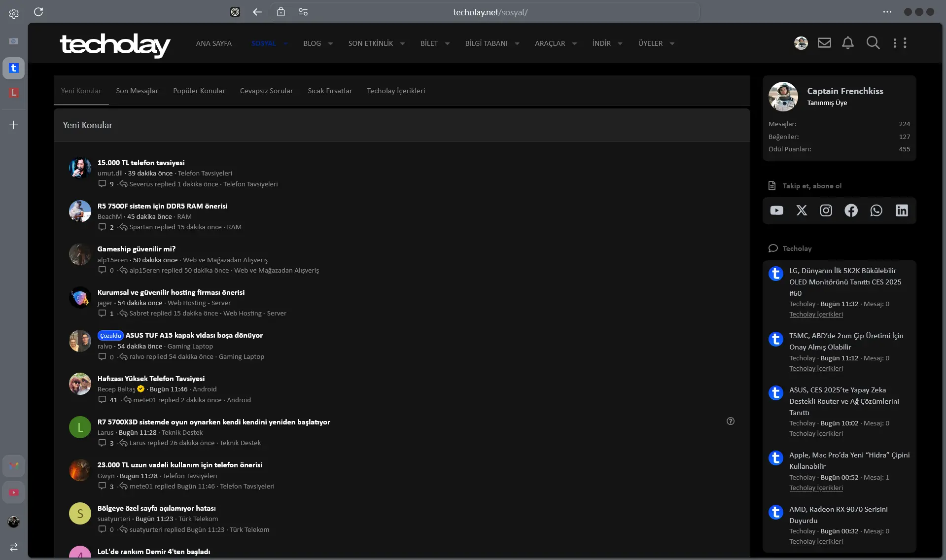Expand the BLOG dropdown arrow
The width and height of the screenshot is (946, 560).
pos(330,43)
